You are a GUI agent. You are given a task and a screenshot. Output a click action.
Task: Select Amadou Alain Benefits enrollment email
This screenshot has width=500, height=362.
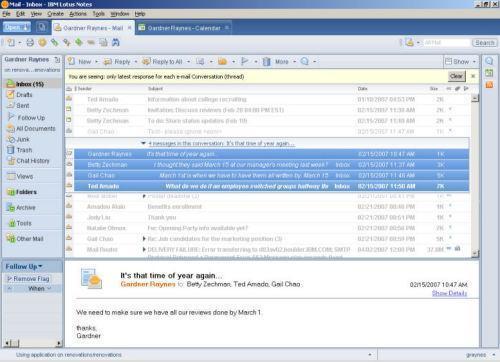coord(269,207)
